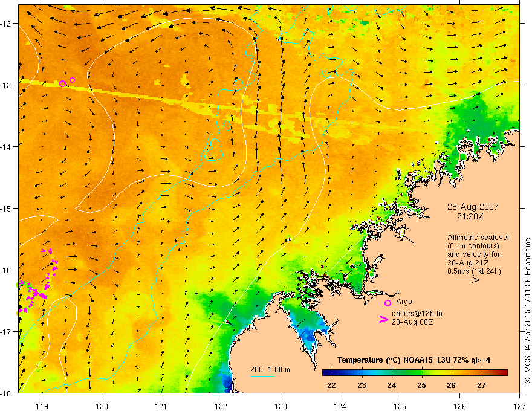
Task: Click the magenta drifter arrowhead in legend
Action: point(384,319)
